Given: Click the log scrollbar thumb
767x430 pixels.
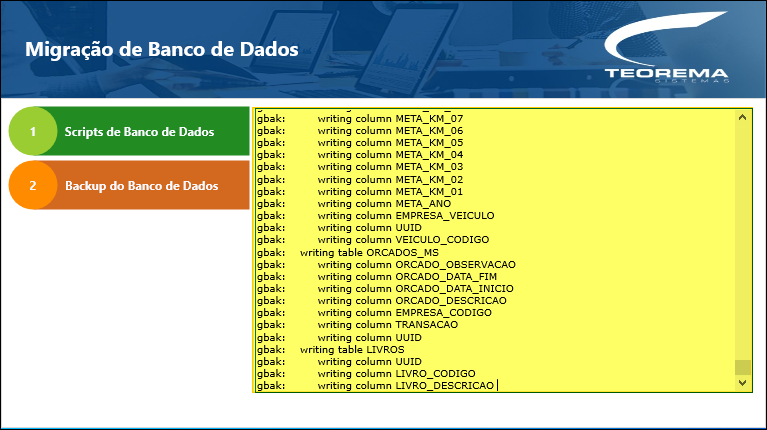Looking at the screenshot, I should click(x=743, y=367).
